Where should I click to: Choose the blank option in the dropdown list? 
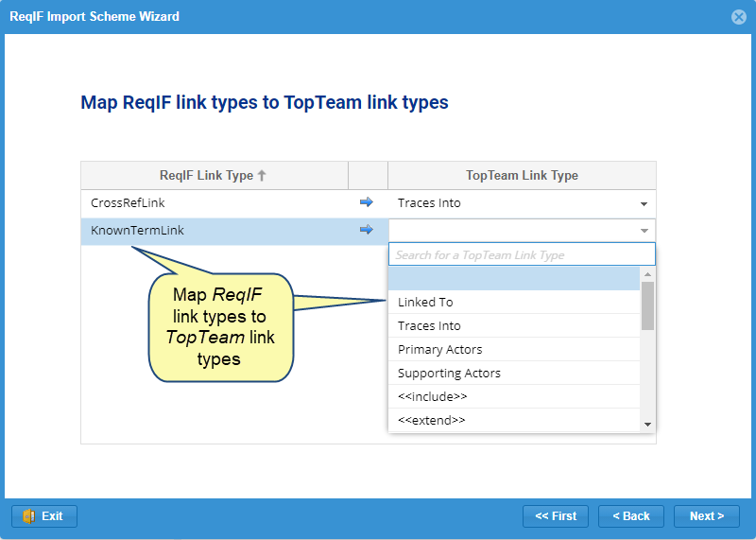[514, 278]
